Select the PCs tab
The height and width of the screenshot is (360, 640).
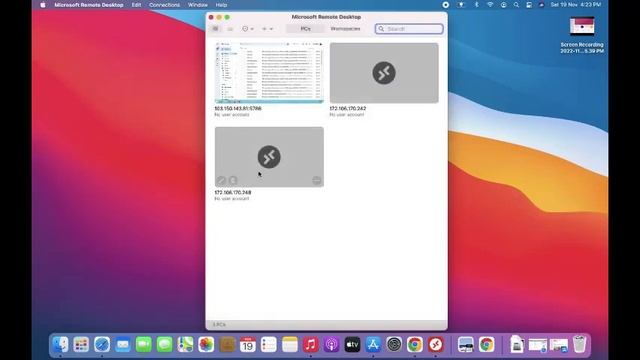[x=305, y=29]
